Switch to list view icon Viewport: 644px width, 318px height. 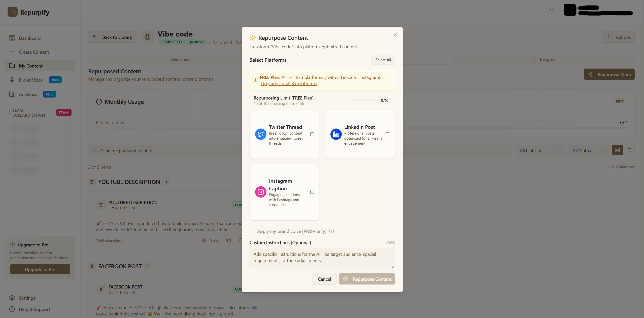coord(629,150)
